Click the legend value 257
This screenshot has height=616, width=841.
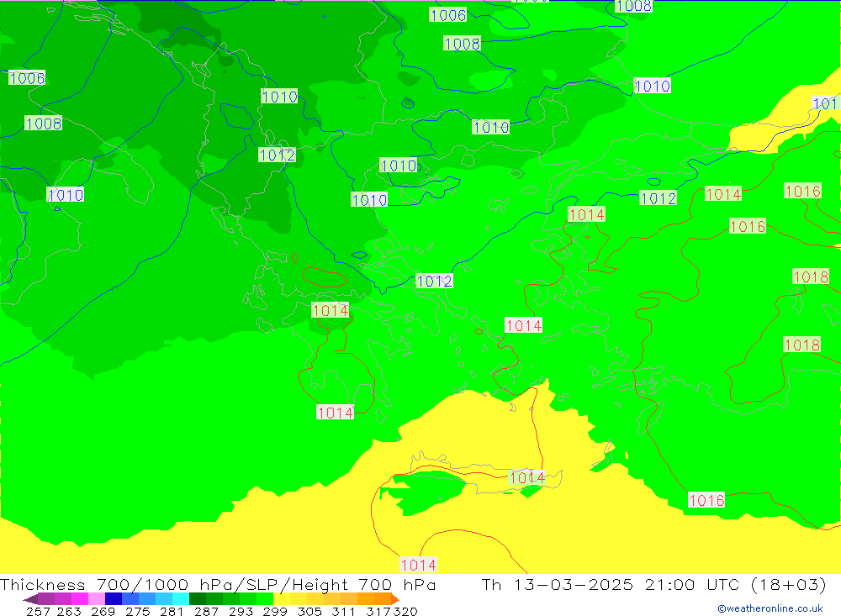click(38, 611)
